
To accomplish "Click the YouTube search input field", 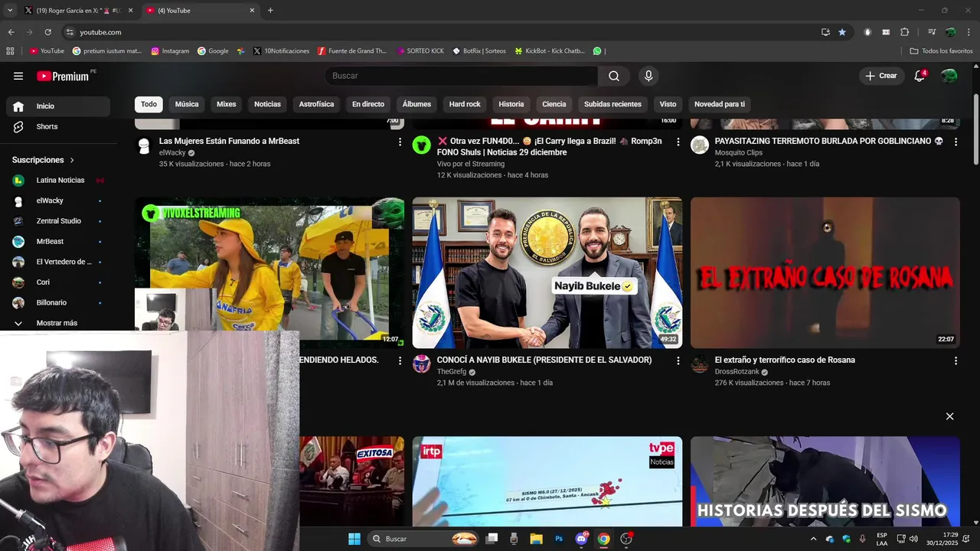I will [x=461, y=76].
